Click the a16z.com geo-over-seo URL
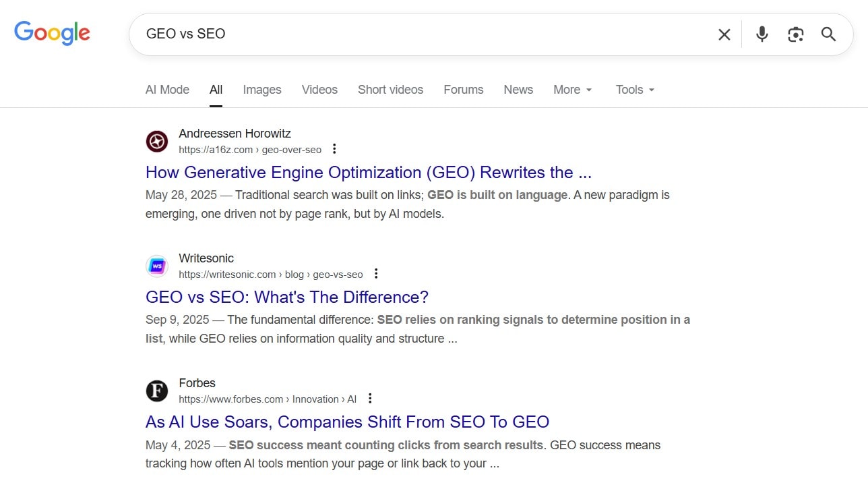Screen dimensions: 868x487 click(x=250, y=150)
